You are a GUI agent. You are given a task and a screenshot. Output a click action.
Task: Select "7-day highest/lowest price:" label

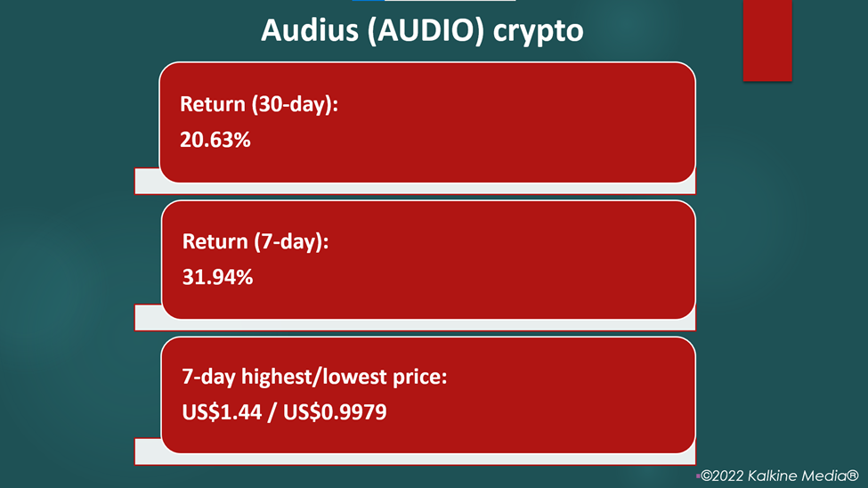314,378
